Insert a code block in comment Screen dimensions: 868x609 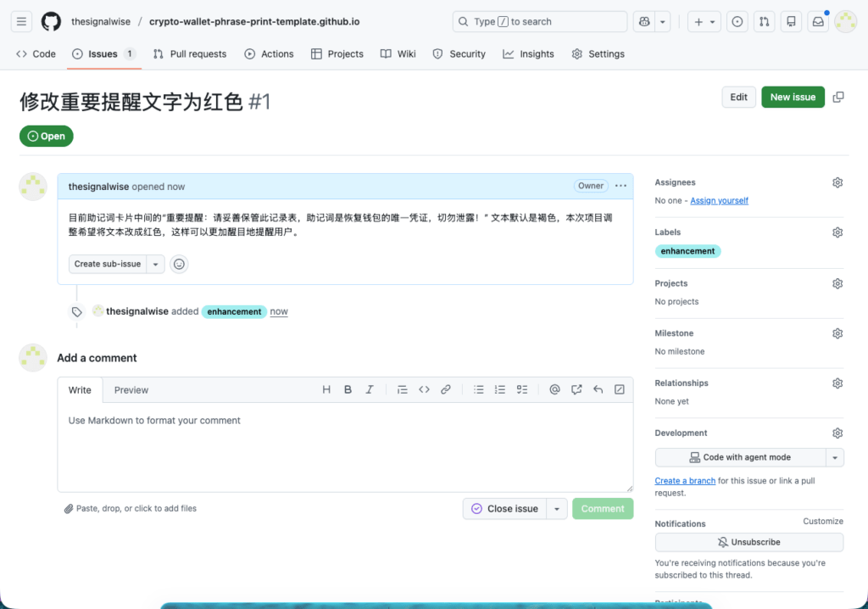click(424, 390)
